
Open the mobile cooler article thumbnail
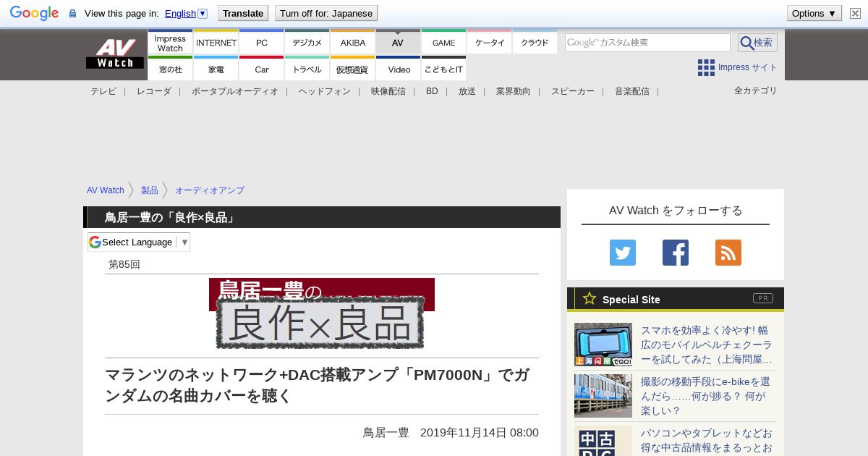coord(603,345)
